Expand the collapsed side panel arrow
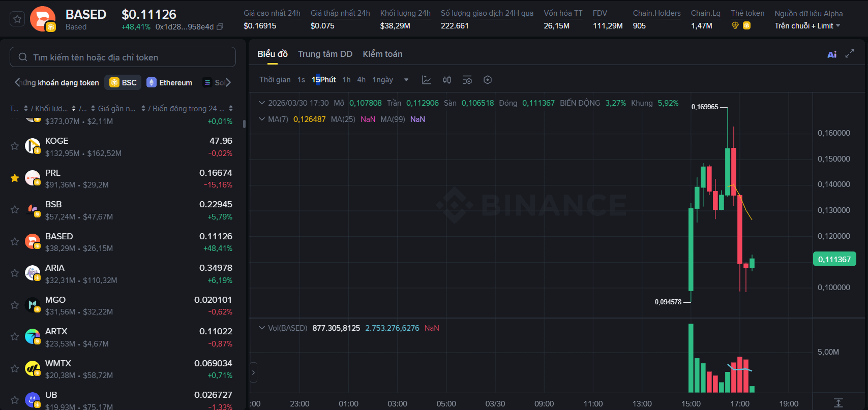 [x=253, y=372]
